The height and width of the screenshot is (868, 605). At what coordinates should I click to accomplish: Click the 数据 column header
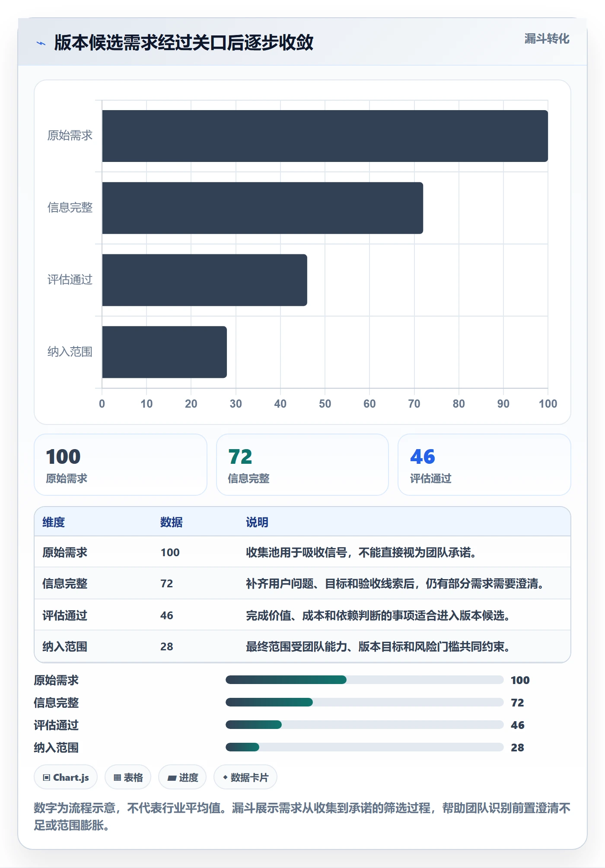click(x=172, y=522)
